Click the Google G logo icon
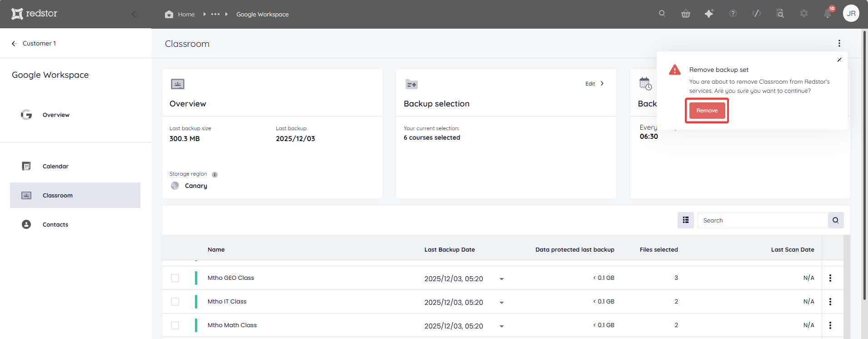 click(26, 115)
